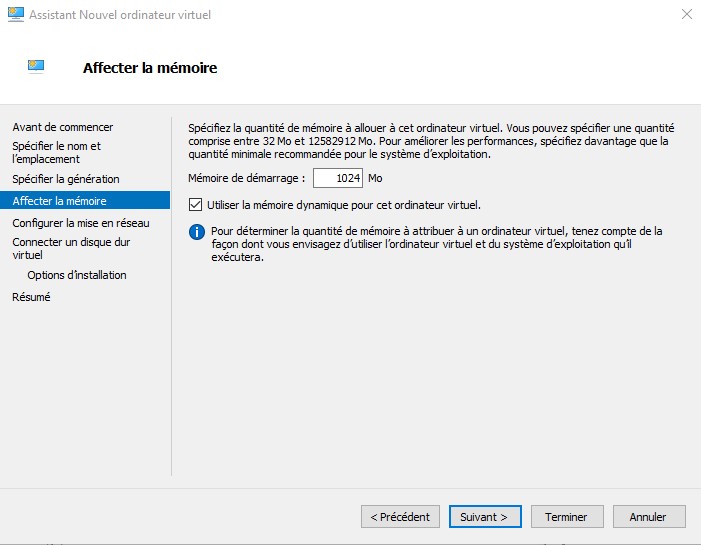Select Spécifier le nom et l'emplacement step
This screenshot has height=545, width=701.
coord(56,152)
